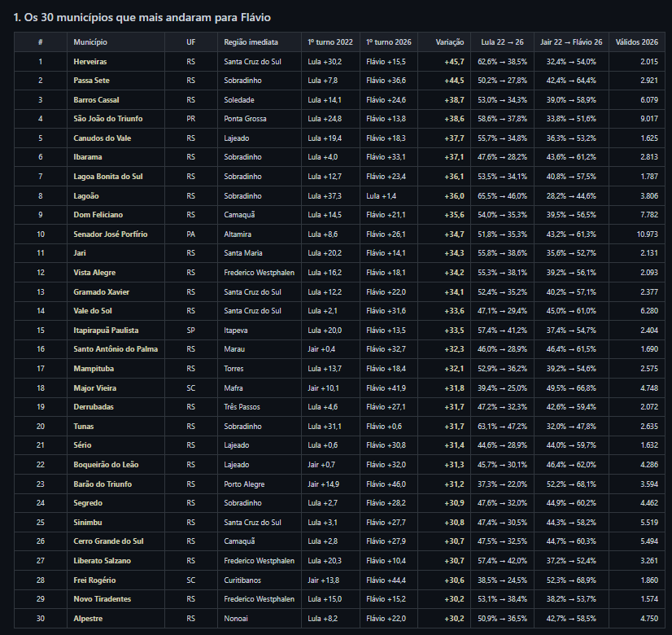Select the "Variação" column header
Image resolution: width=672 pixels, height=635 pixels.
click(450, 42)
